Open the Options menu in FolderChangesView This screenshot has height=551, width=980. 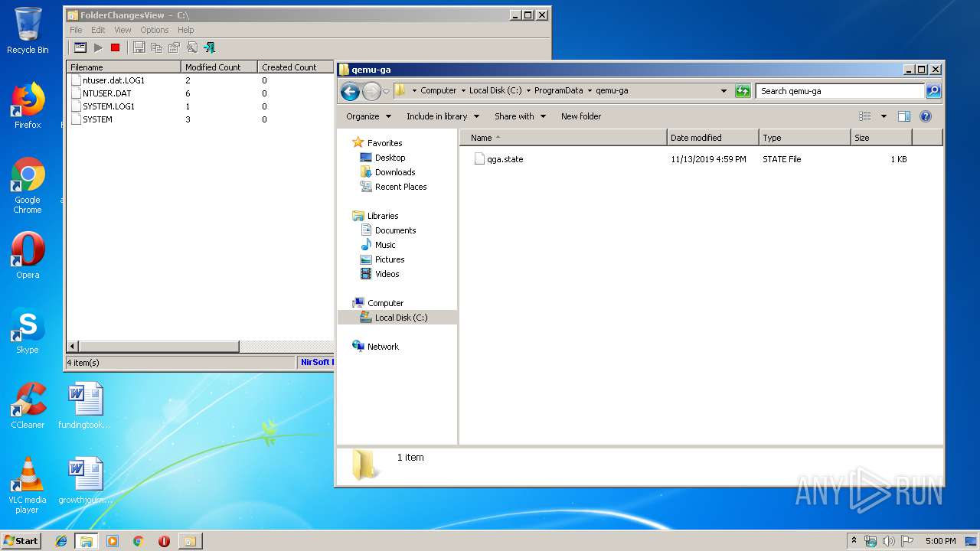[x=154, y=30]
